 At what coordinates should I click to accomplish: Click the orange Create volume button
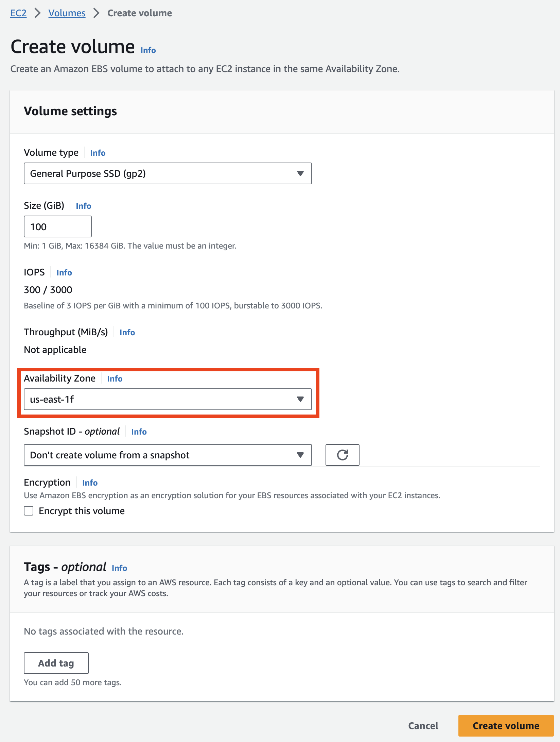[x=506, y=726]
